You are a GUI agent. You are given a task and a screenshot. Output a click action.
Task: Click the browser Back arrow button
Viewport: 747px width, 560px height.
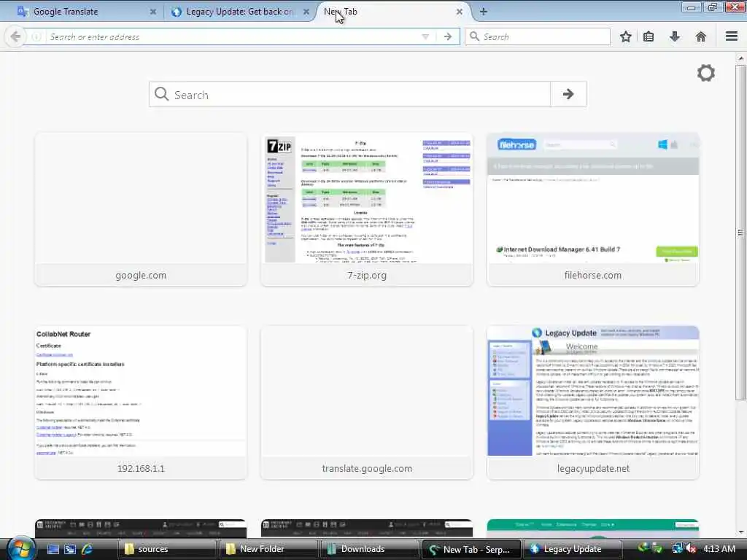tap(15, 36)
